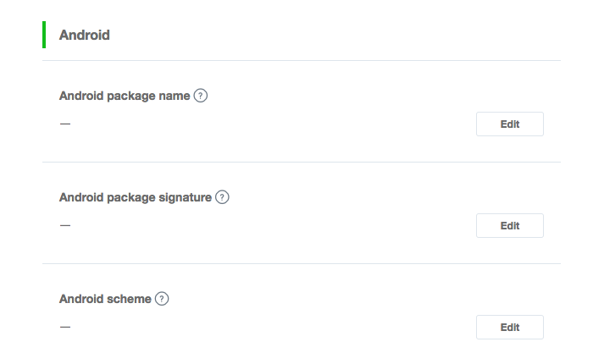Click the Android section heading

pyautogui.click(x=85, y=36)
